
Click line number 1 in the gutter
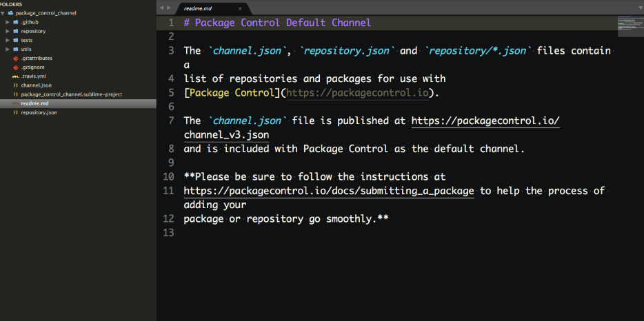coord(171,23)
